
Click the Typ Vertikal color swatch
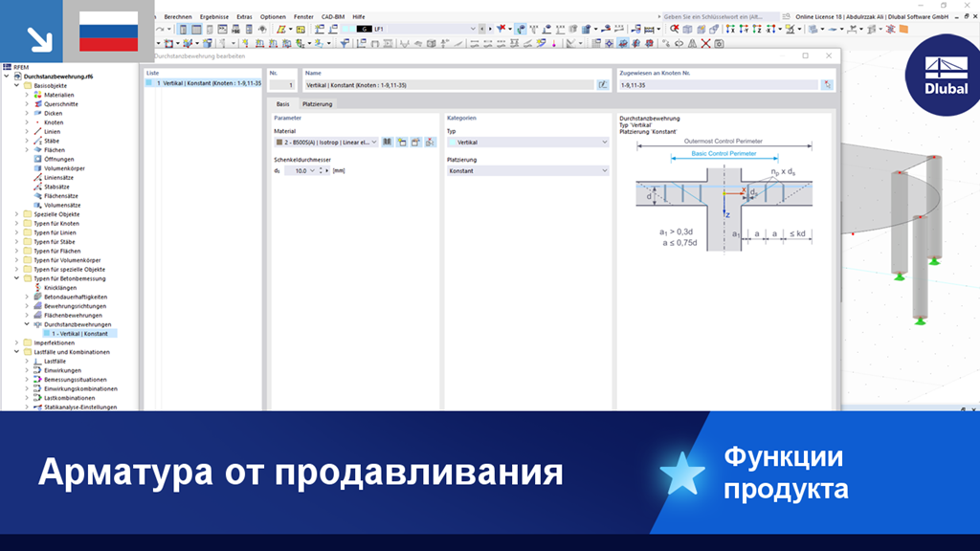click(452, 143)
